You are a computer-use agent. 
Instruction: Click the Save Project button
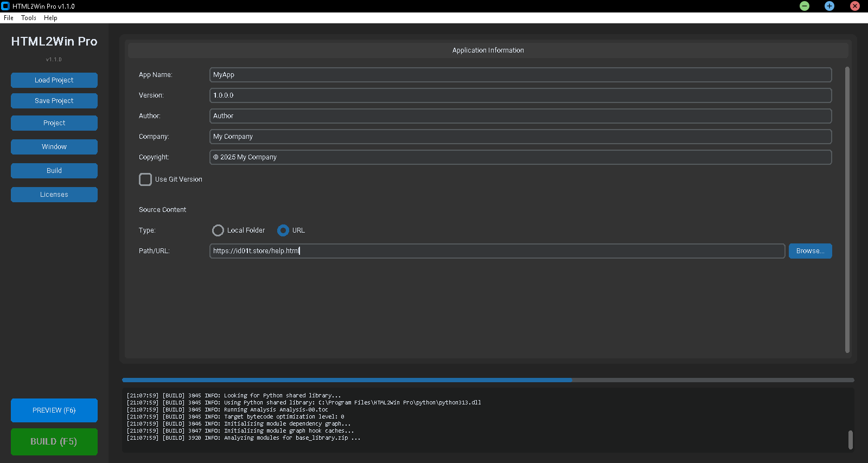[x=54, y=101]
